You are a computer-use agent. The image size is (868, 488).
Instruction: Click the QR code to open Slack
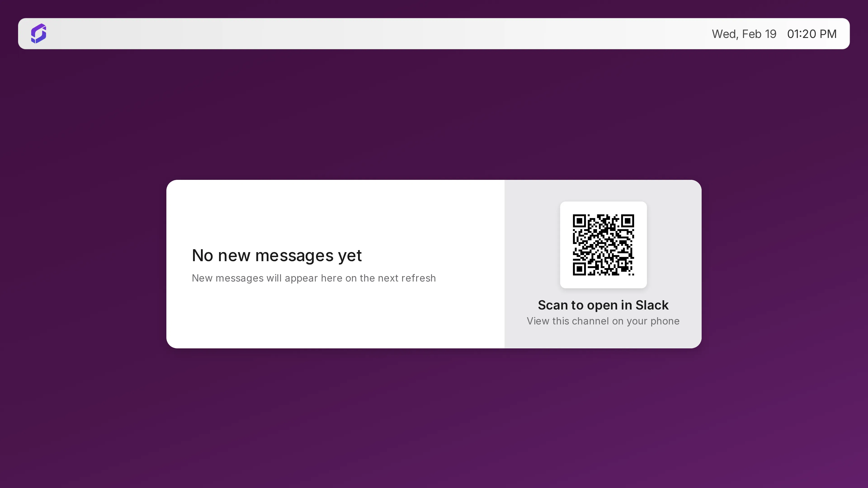(x=603, y=245)
